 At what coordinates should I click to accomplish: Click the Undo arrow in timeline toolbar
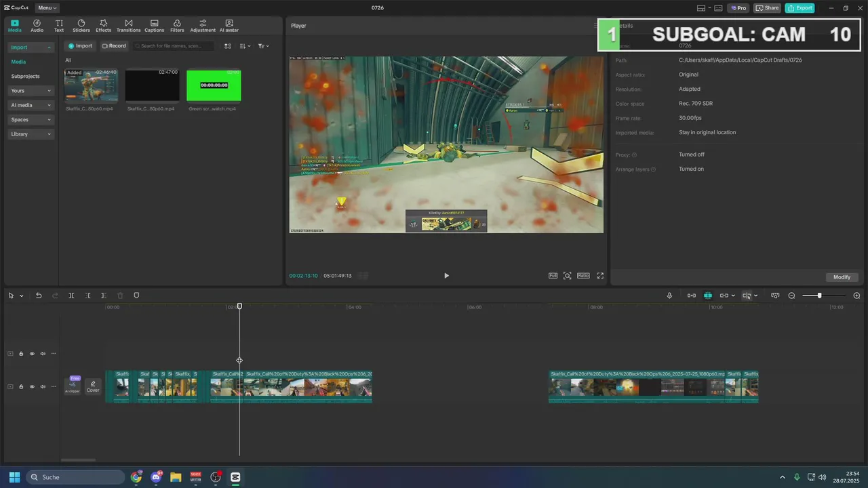pyautogui.click(x=39, y=296)
